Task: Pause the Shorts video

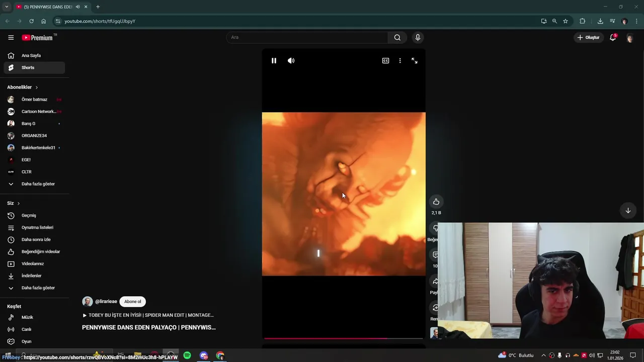Action: pos(274,60)
